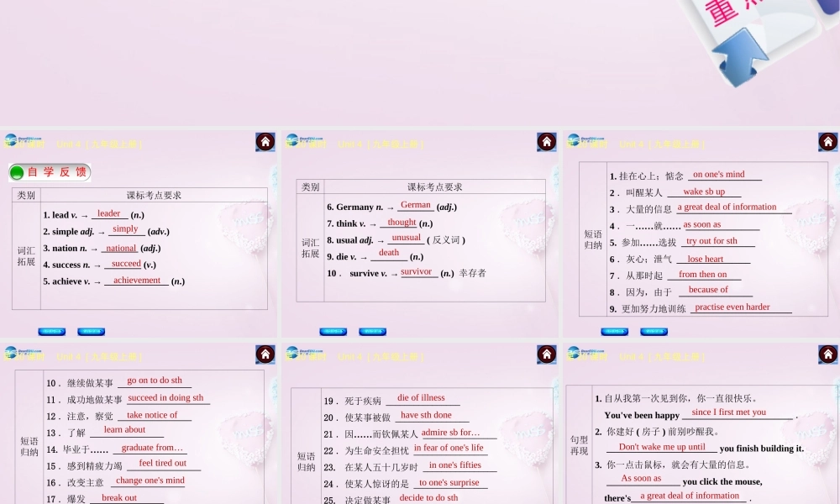Click left blue button below the 'on one's mind' table
The image size is (840, 504).
coord(614,332)
